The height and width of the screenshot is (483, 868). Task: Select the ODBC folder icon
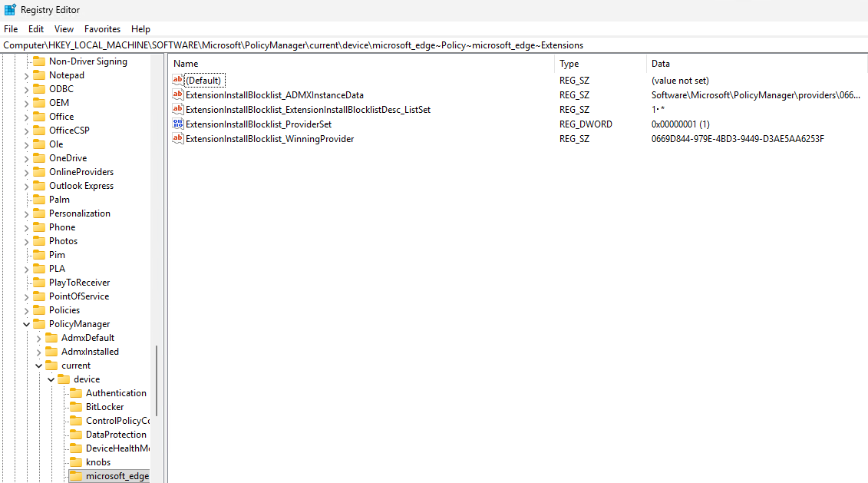coord(39,88)
